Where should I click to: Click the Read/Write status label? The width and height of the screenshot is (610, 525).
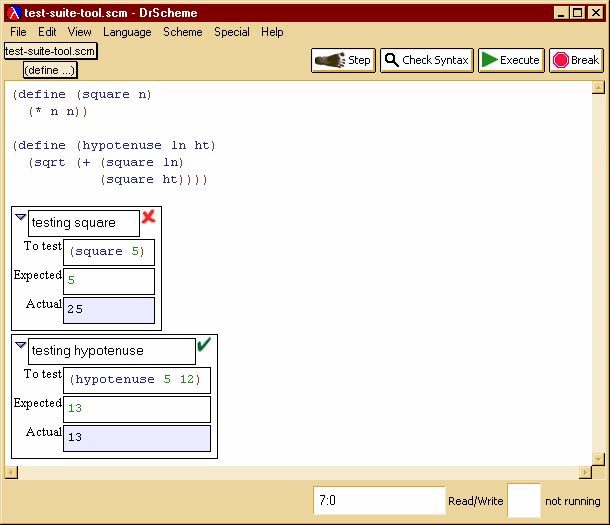476,501
